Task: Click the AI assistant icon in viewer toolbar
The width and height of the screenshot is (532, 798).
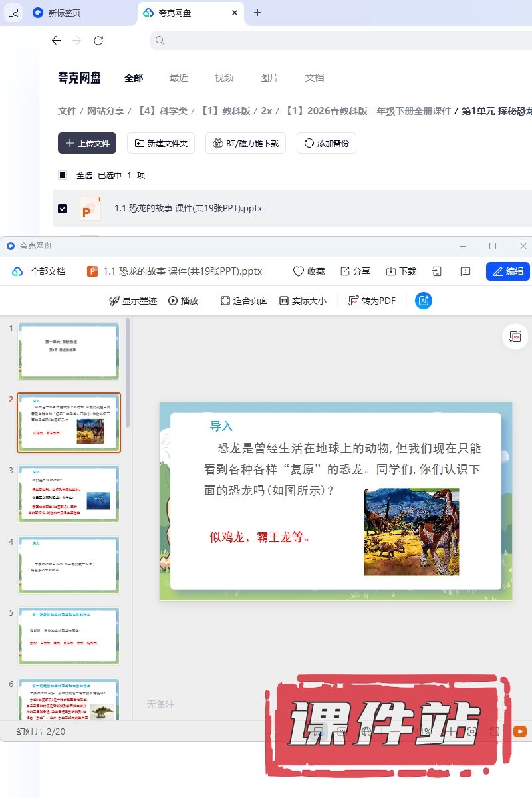Action: click(x=424, y=301)
